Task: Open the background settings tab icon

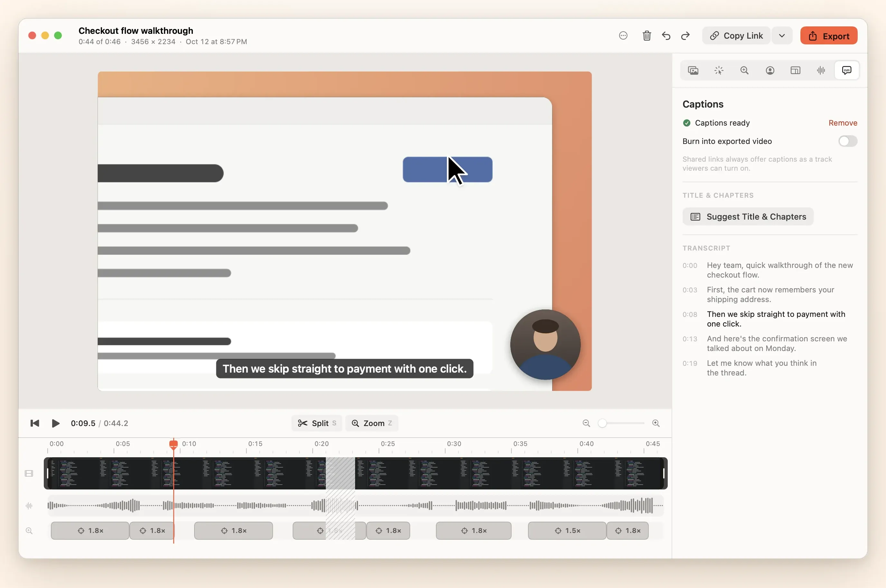Action: pyautogui.click(x=693, y=71)
